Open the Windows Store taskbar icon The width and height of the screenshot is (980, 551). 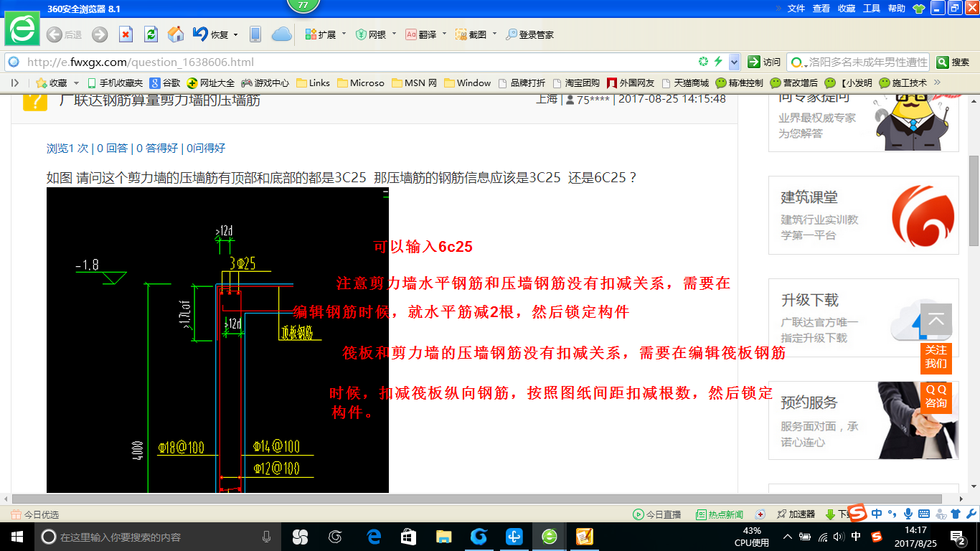[x=409, y=537]
